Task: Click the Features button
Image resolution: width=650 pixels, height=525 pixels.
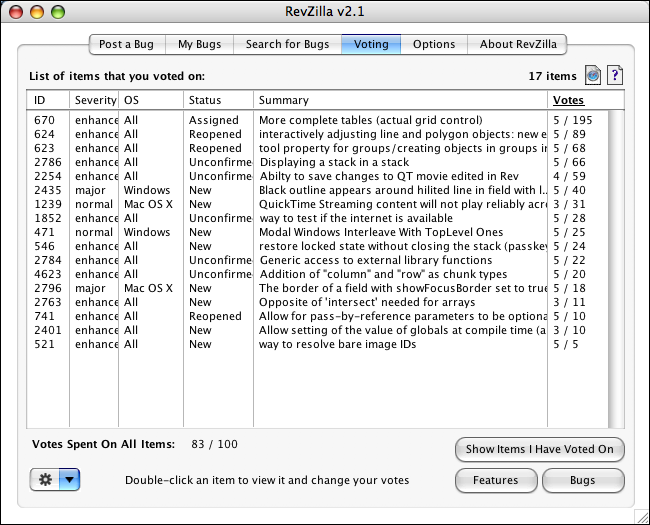Action: pos(496,480)
